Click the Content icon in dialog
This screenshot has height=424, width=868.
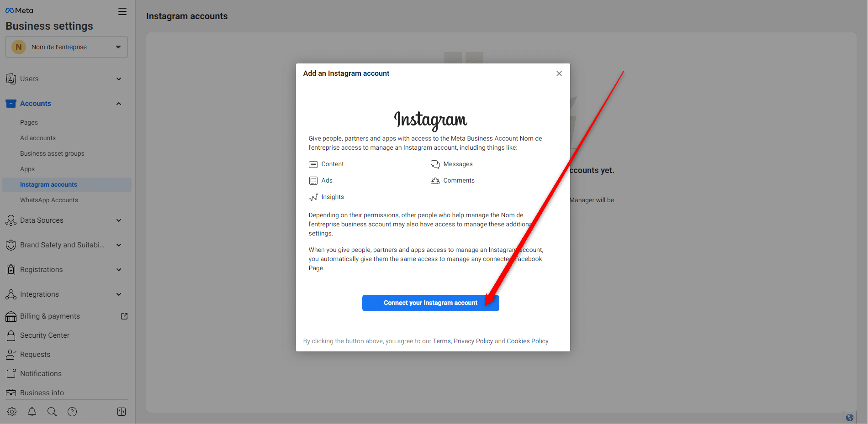pyautogui.click(x=313, y=164)
